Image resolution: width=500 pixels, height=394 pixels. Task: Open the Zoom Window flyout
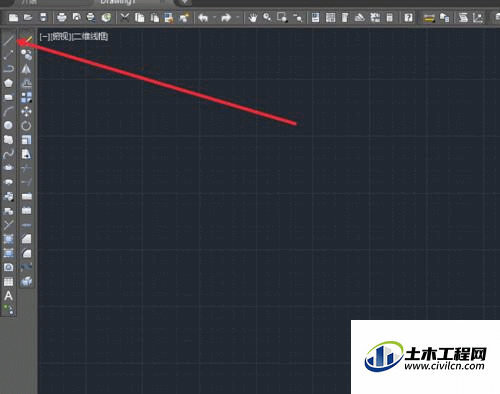282,17
